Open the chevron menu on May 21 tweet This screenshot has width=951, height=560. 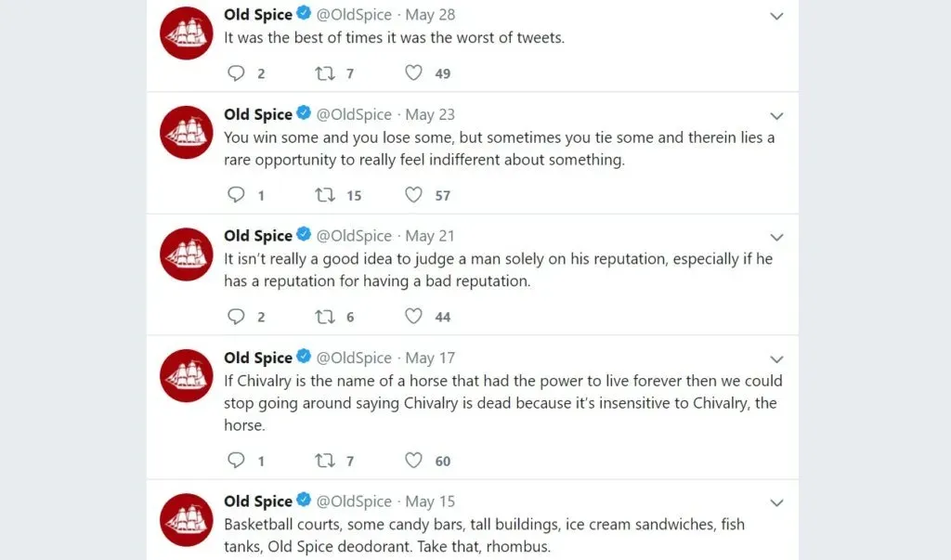[776, 237]
